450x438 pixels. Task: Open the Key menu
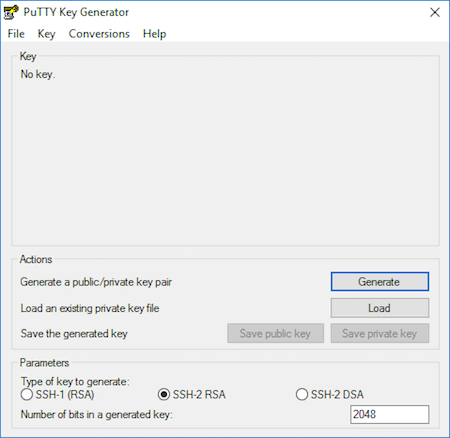pos(46,34)
